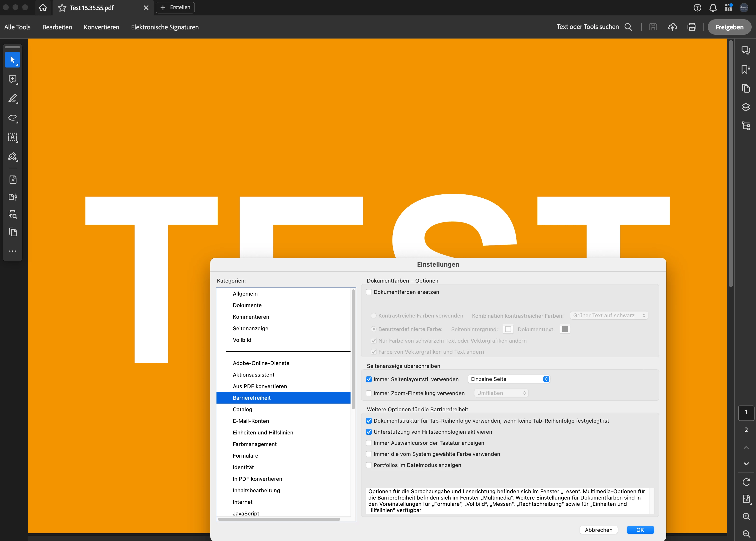The image size is (756, 541).
Task: Select the arrow selection tool
Action: (12, 60)
